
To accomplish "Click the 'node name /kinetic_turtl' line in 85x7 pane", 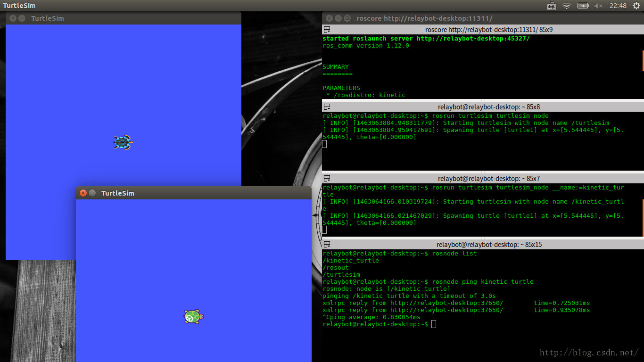I will (473, 201).
